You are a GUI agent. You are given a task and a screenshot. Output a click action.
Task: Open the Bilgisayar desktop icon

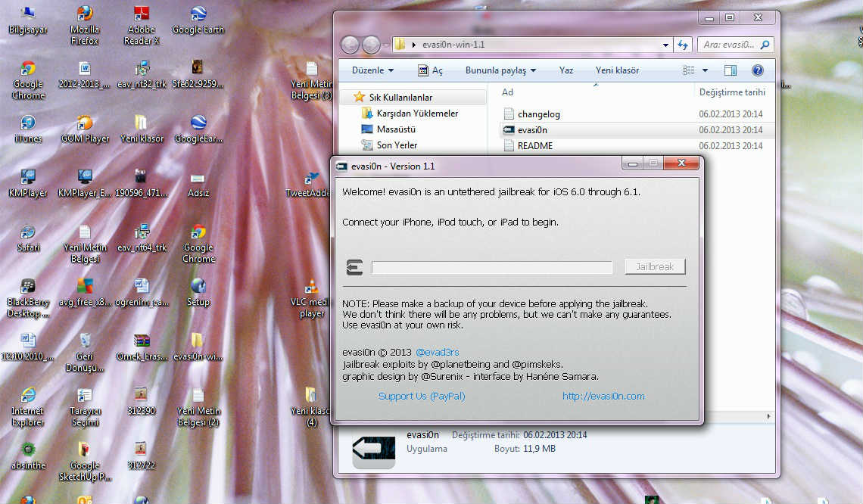click(x=27, y=21)
